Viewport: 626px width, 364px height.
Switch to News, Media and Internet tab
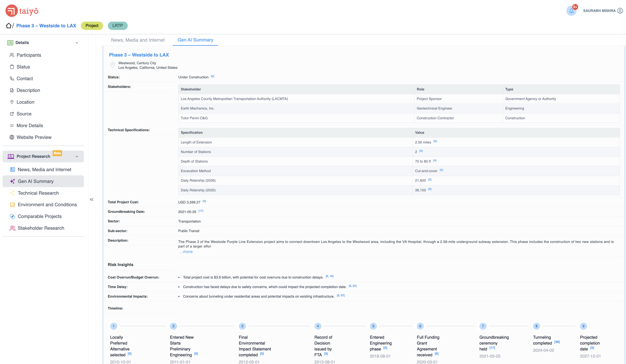138,40
